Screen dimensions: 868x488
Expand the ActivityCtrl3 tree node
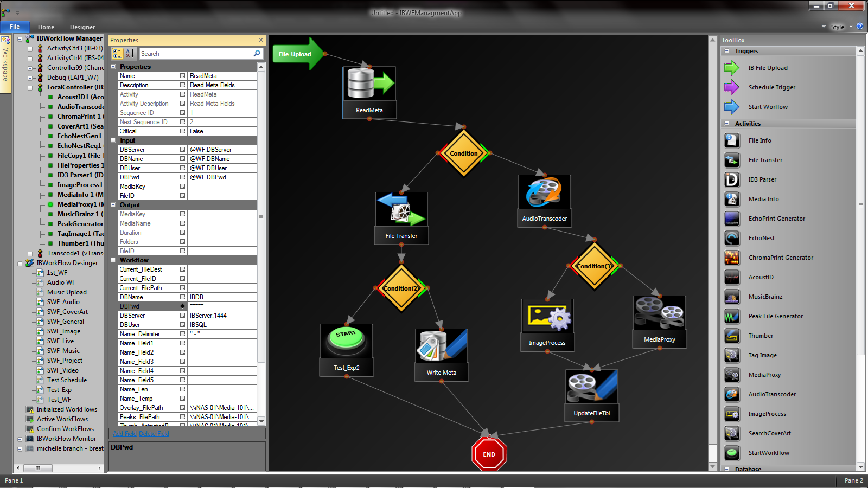30,48
